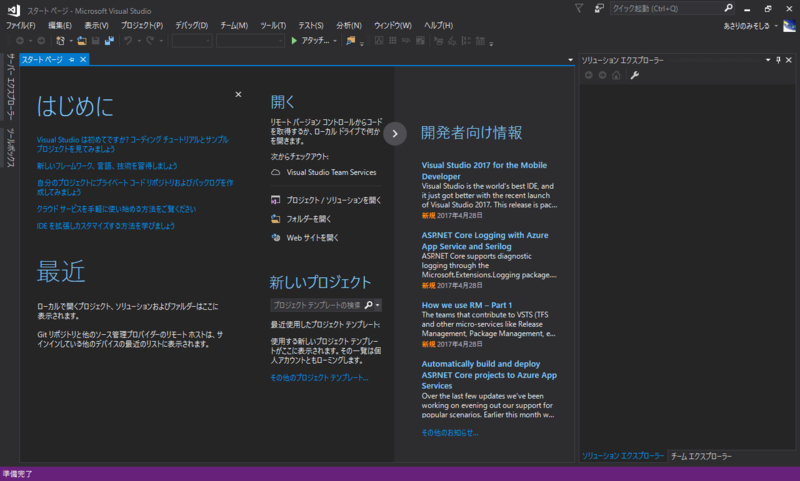Image resolution: width=800 pixels, height=481 pixels.
Task: Click the send feedback icon
Action: [599, 8]
